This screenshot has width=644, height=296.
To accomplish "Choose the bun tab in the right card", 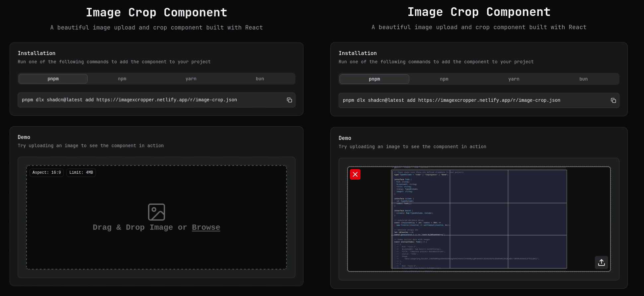I will [583, 79].
